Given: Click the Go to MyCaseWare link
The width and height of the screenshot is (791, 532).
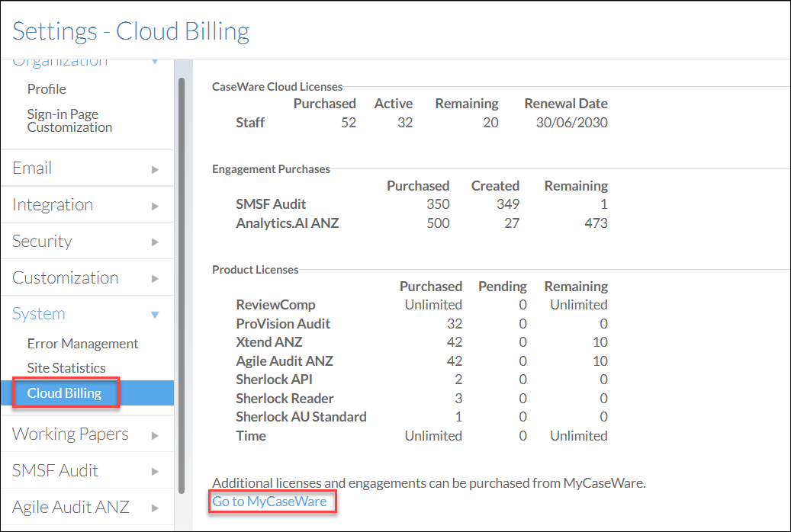Looking at the screenshot, I should (x=269, y=502).
